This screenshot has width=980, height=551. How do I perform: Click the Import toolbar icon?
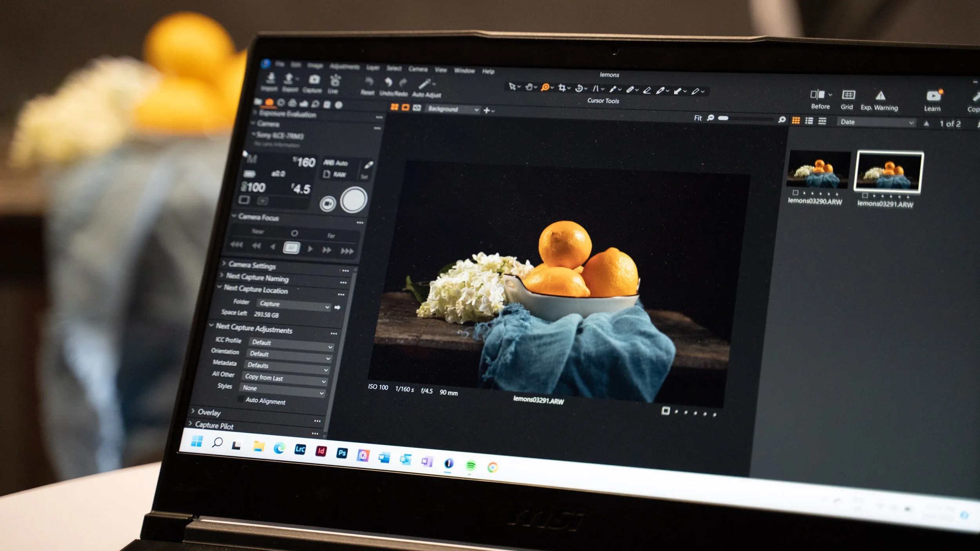[270, 78]
